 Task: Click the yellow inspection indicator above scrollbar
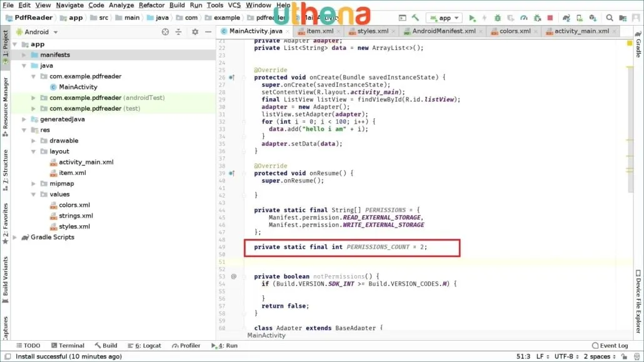630,43
